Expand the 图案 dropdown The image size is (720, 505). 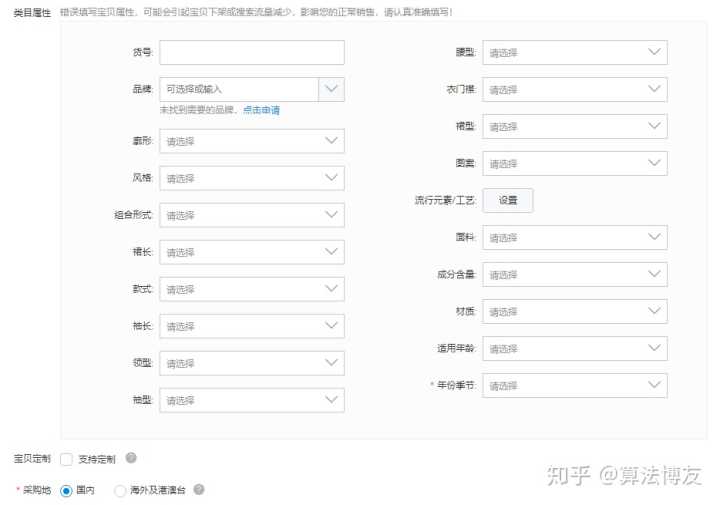coord(574,163)
